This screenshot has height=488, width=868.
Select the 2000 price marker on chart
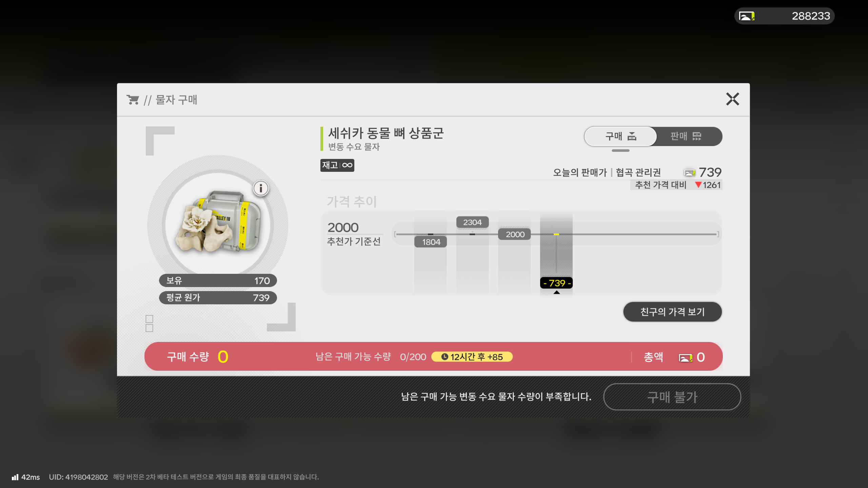pos(514,234)
